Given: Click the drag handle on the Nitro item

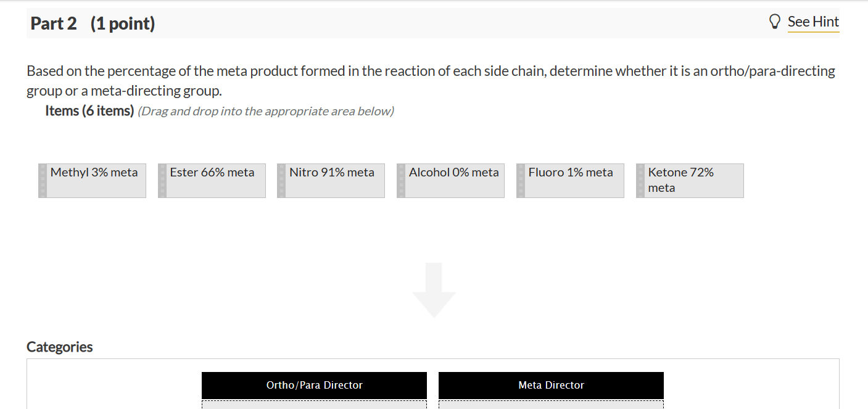Looking at the screenshot, I should (282, 180).
